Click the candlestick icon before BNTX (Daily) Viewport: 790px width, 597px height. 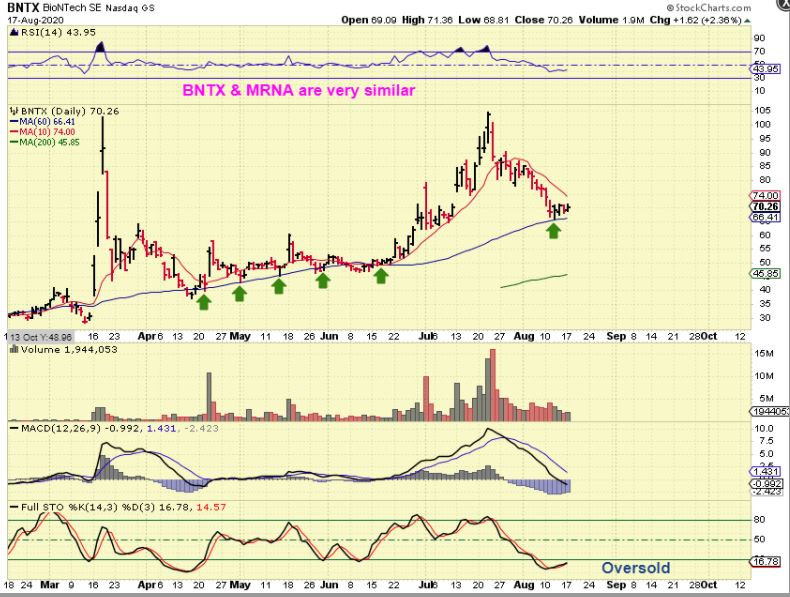point(14,111)
